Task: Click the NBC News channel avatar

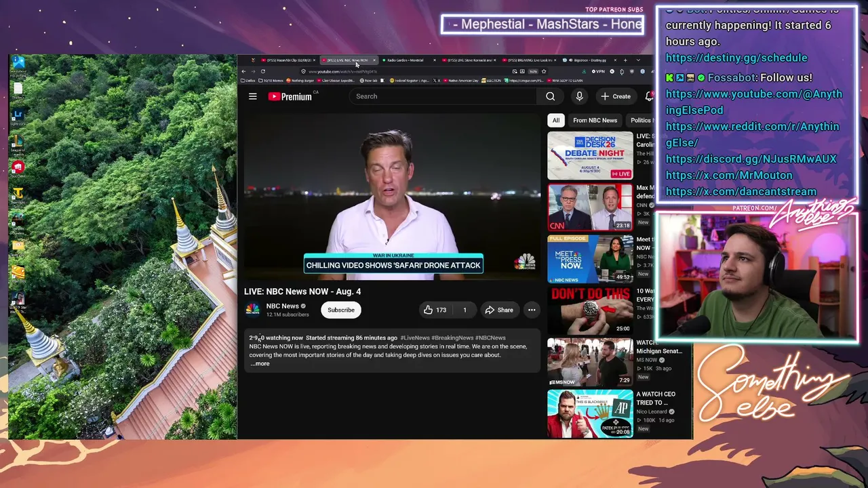Action: (252, 310)
